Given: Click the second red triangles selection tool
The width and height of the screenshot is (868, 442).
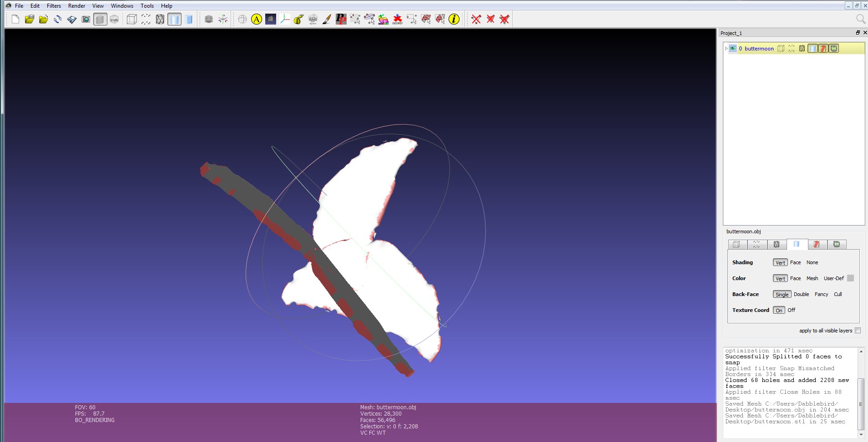Looking at the screenshot, I should 440,19.
